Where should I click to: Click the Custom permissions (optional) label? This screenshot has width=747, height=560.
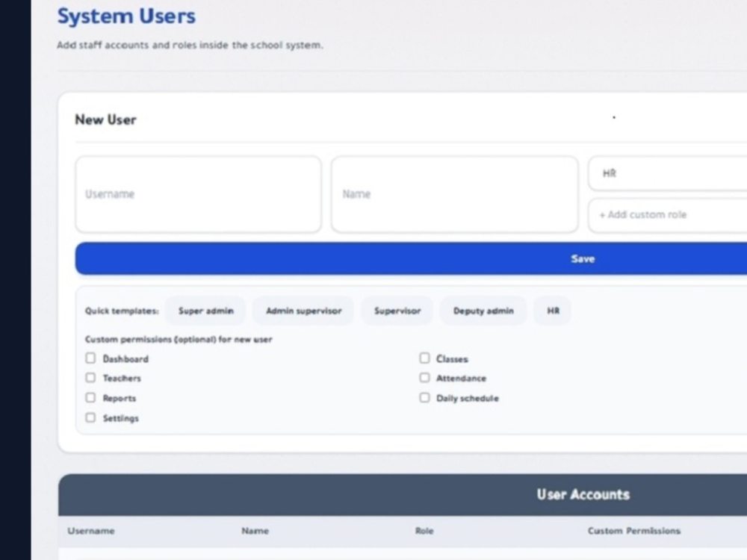point(179,340)
